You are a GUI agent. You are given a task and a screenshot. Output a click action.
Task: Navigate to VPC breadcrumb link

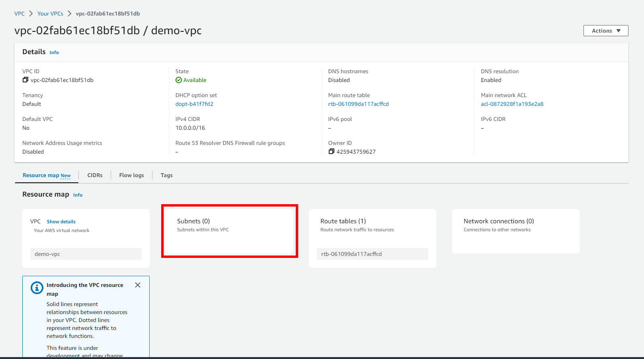pos(20,14)
